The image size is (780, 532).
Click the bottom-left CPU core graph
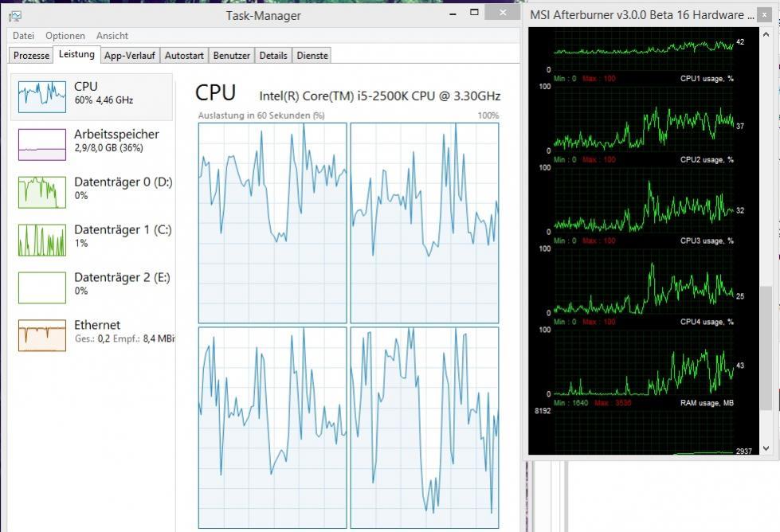point(272,428)
